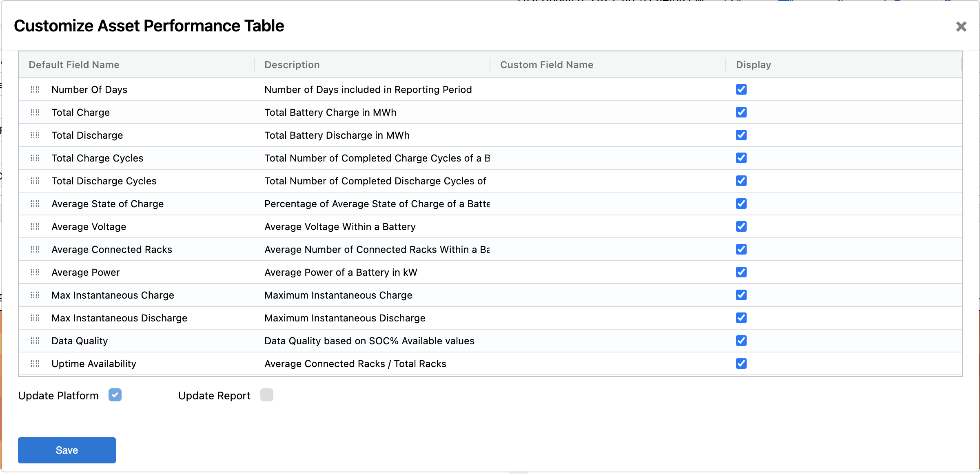Uncheck Display for Total Charge Cycles

[x=741, y=158]
